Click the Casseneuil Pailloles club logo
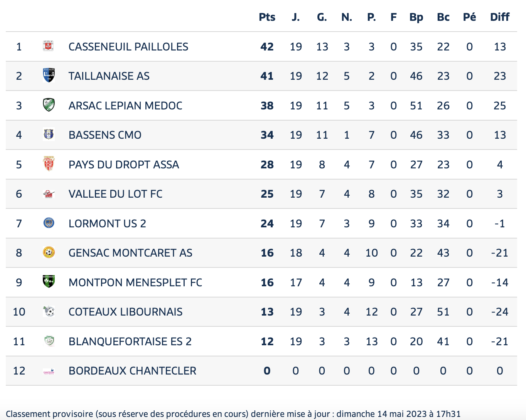Image resolution: width=526 pixels, height=420 pixels. [49, 46]
